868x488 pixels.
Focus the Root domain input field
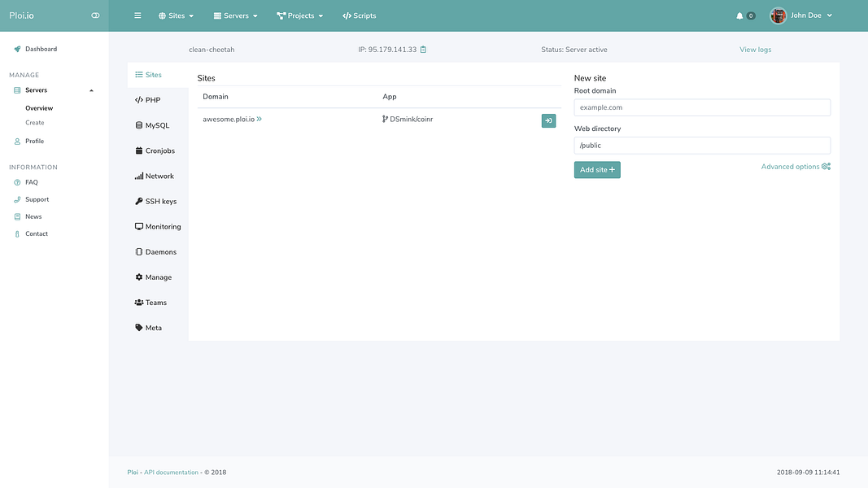click(701, 107)
